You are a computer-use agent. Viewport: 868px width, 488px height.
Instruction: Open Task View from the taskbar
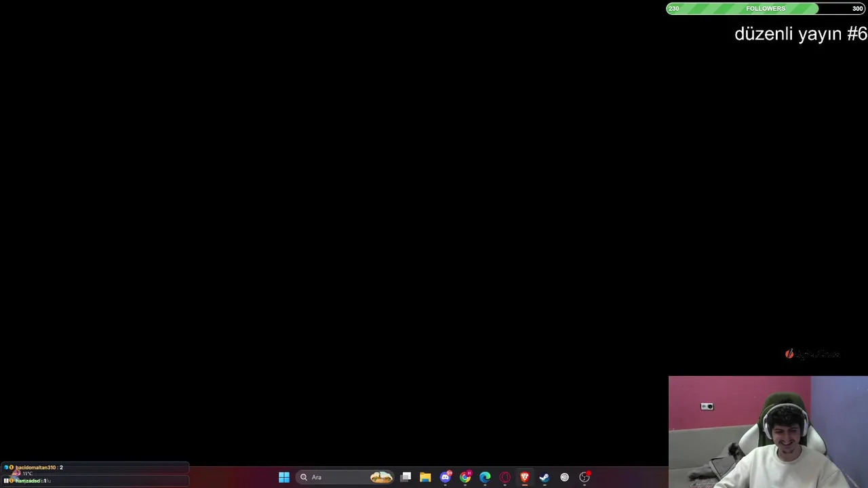(x=406, y=477)
